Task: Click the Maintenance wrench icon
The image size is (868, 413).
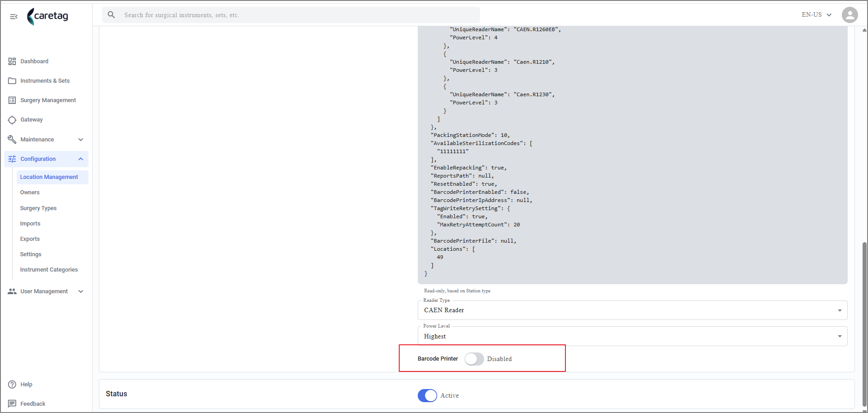Action: [x=12, y=139]
